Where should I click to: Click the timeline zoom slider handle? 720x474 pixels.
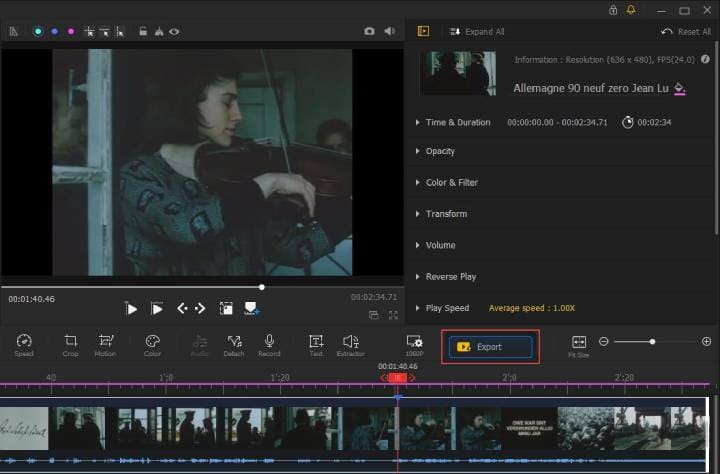click(652, 342)
